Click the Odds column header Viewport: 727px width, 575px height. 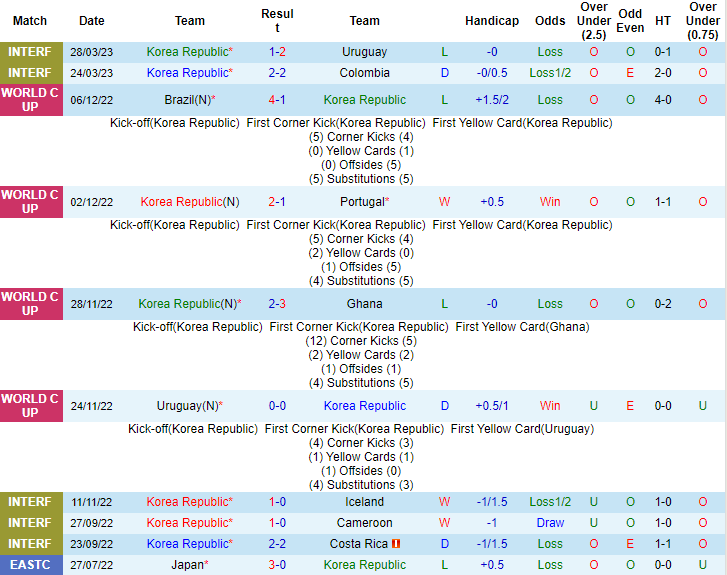pos(550,21)
